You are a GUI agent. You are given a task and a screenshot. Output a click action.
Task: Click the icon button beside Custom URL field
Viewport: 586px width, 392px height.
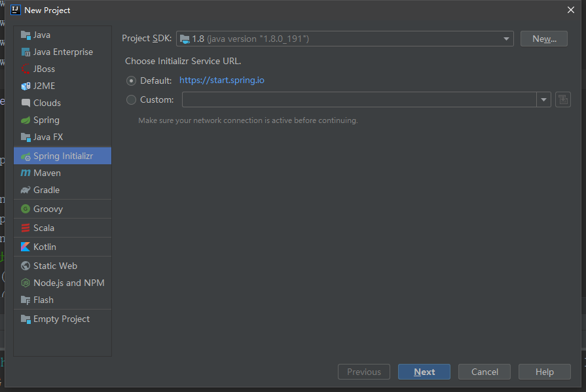tap(563, 99)
